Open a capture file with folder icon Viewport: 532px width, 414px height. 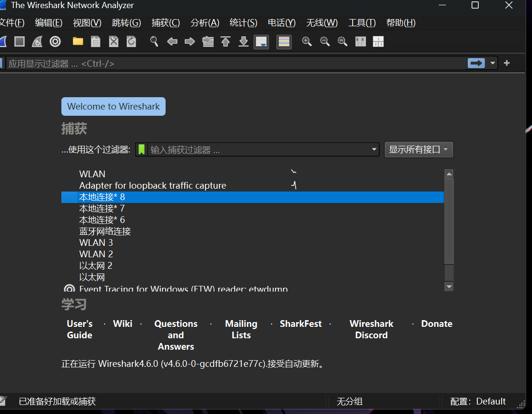click(x=78, y=42)
